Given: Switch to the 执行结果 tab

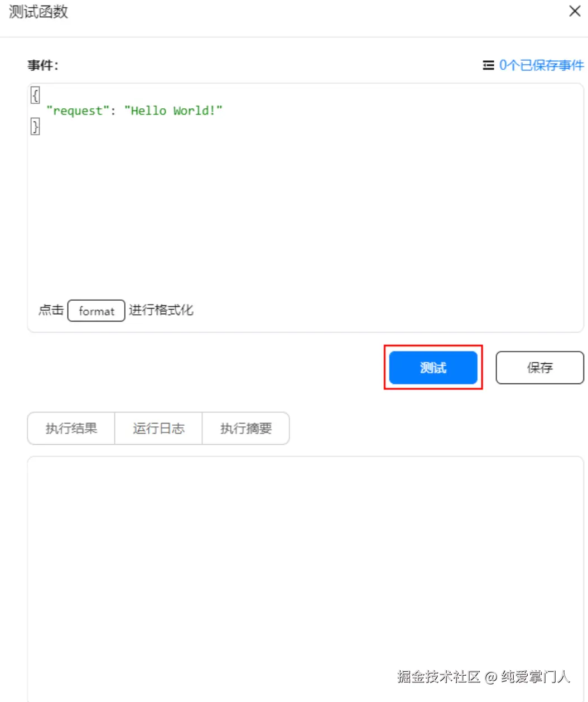Looking at the screenshot, I should pos(71,428).
